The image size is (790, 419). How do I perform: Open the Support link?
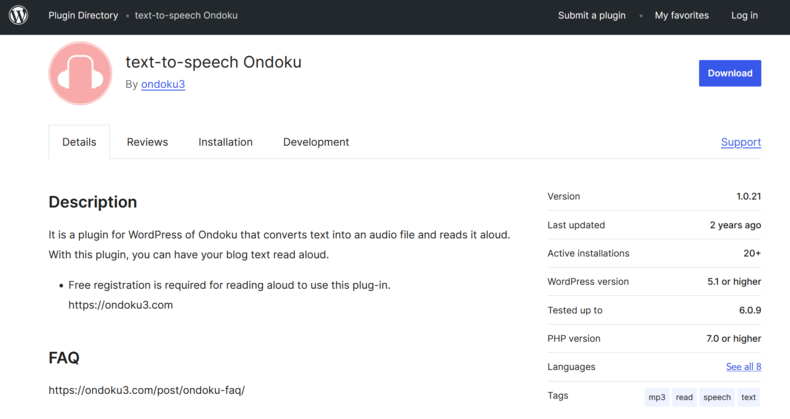[x=741, y=142]
